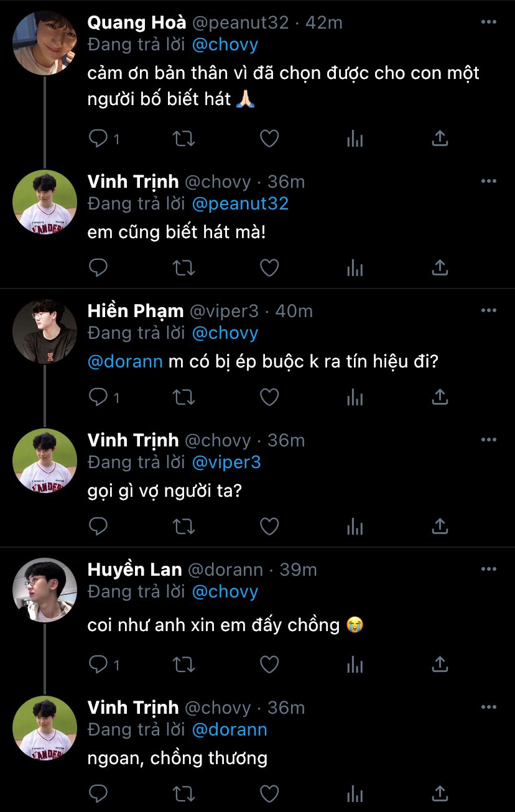
Task: Share Huyền Lan's tweet
Action: [x=440, y=665]
